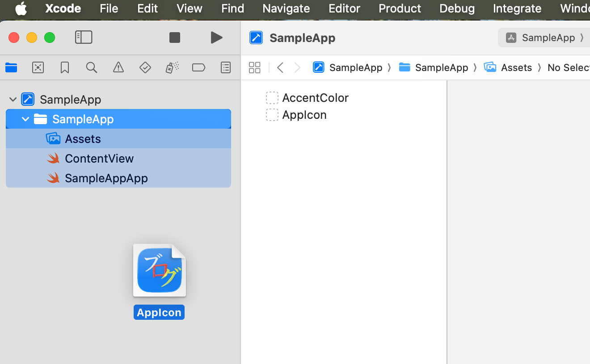Select the SampleApp folder row
The height and width of the screenshot is (364, 590).
(x=118, y=119)
